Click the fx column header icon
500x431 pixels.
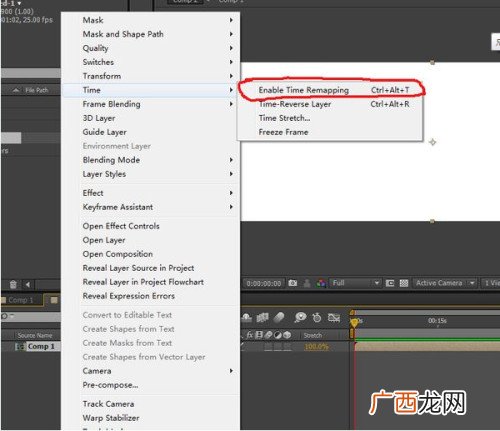(250, 335)
